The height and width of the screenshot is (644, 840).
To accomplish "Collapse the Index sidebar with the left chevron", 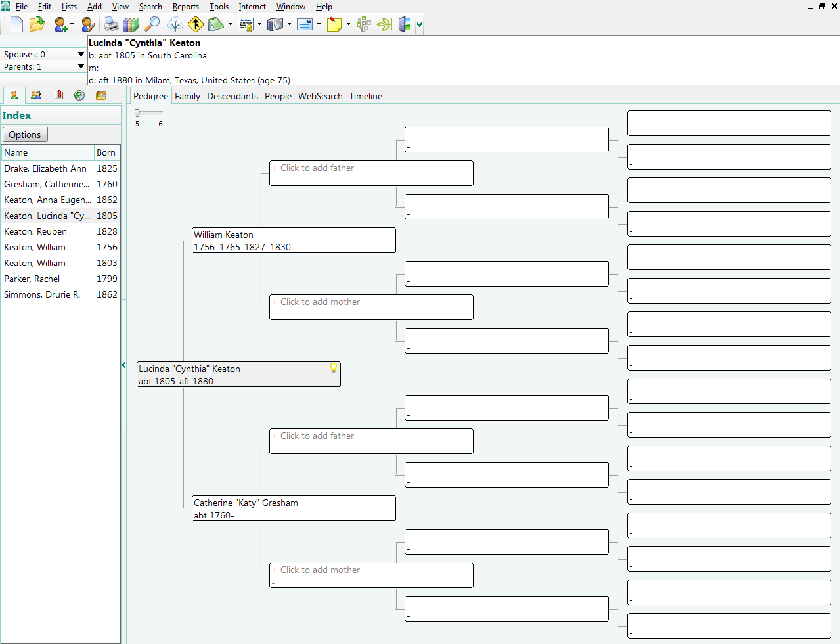I will point(124,365).
